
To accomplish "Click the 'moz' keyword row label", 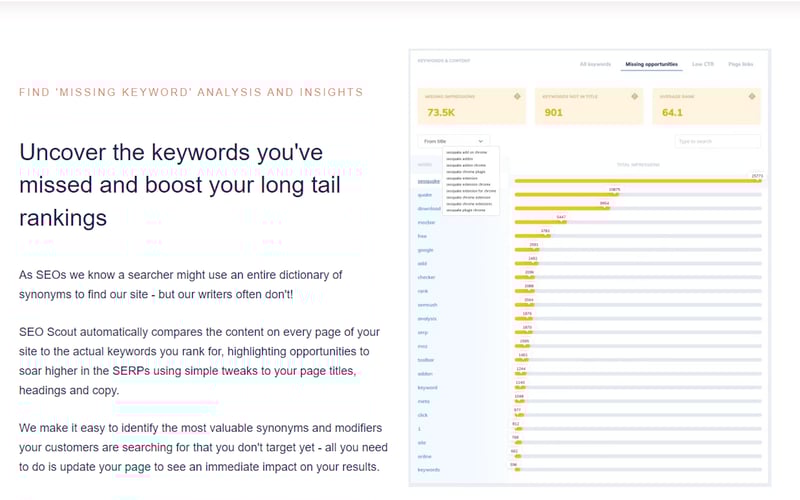I will [422, 346].
